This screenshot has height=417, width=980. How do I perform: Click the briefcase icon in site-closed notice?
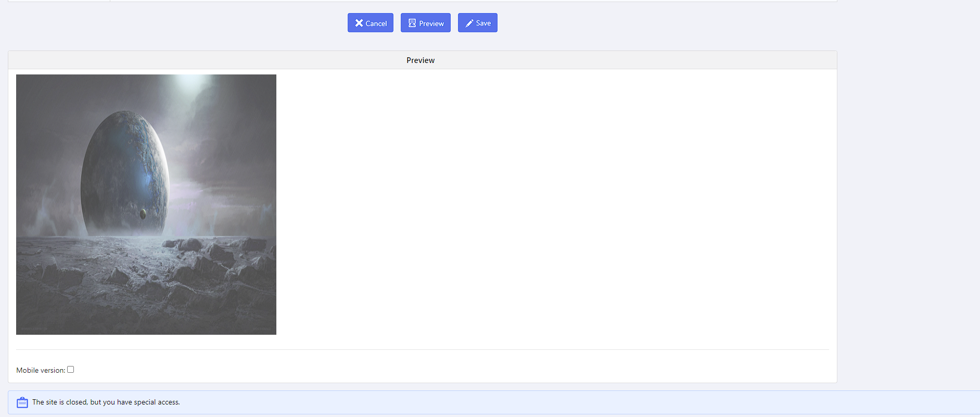pyautogui.click(x=22, y=402)
